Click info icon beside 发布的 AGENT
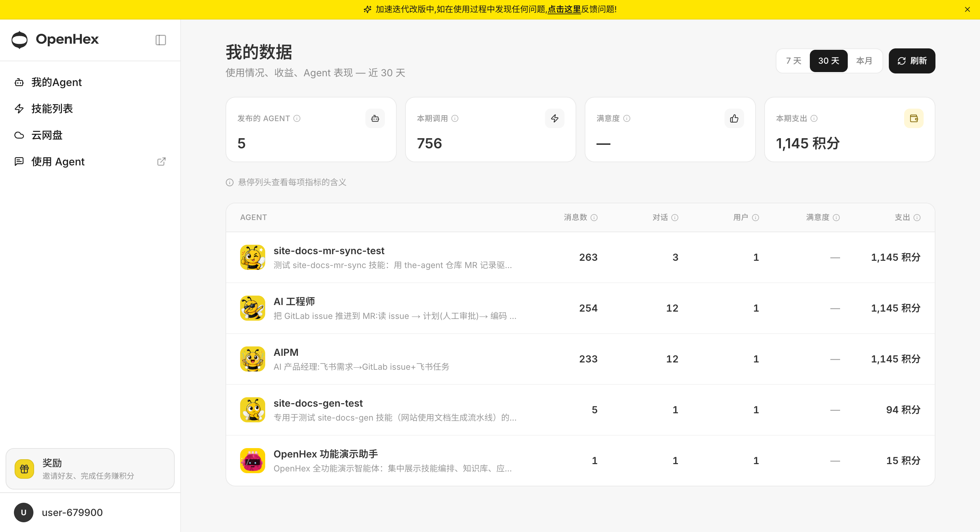This screenshot has width=980, height=532. [x=297, y=118]
